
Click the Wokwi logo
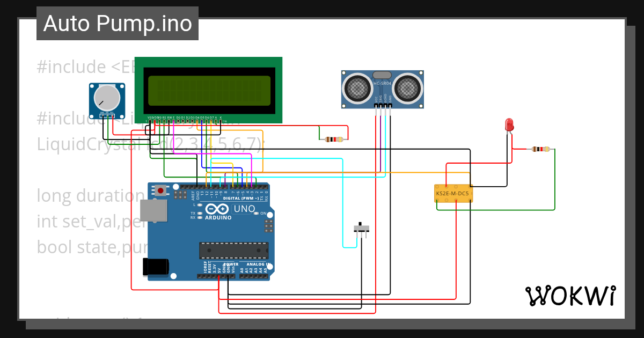tap(570, 296)
